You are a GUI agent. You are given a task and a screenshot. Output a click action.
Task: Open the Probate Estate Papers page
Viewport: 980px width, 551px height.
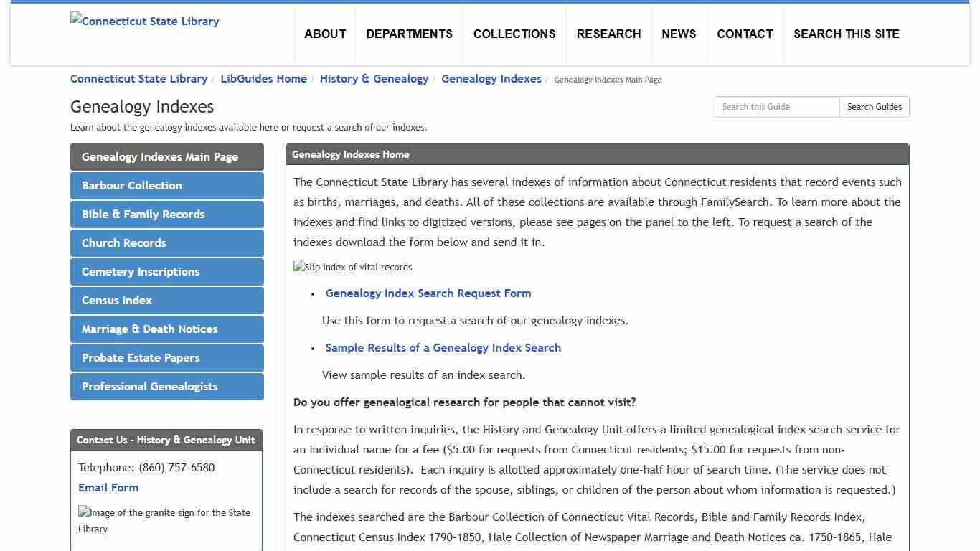pyautogui.click(x=166, y=358)
